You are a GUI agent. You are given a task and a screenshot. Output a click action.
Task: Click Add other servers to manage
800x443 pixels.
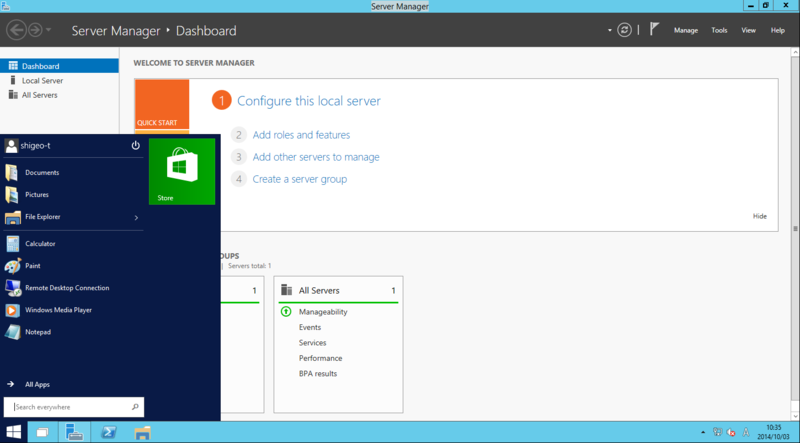point(316,157)
